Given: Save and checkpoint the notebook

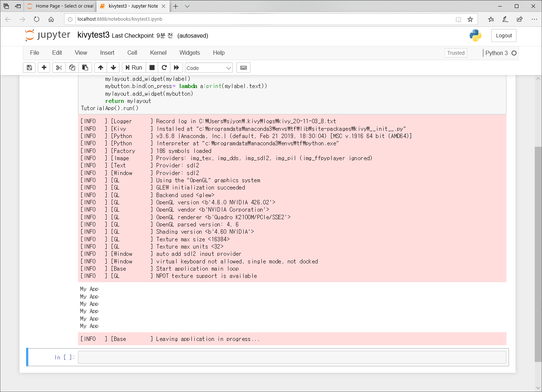Looking at the screenshot, I should 29,68.
